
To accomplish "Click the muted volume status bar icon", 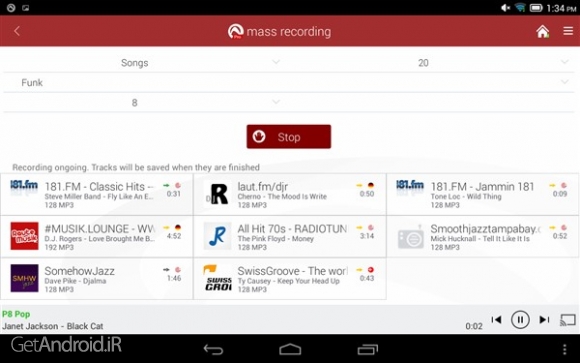I will (x=505, y=8).
